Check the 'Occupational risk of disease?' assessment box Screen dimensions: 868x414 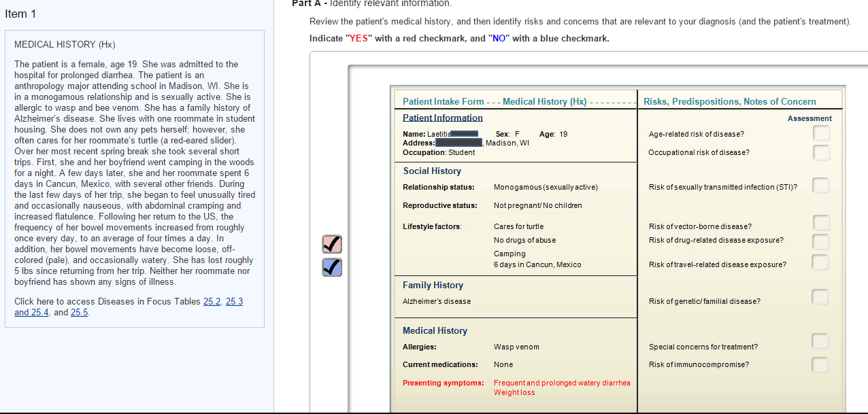click(821, 152)
